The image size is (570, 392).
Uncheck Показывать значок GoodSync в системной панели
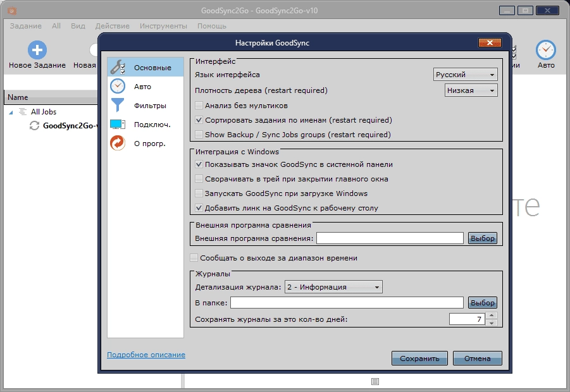(x=199, y=164)
